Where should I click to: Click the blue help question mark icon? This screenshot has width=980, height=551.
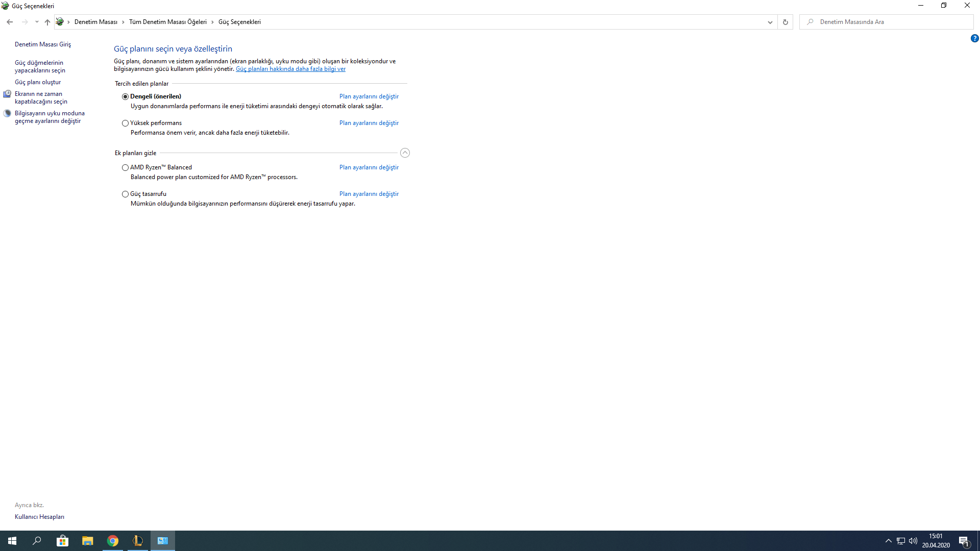click(x=974, y=38)
